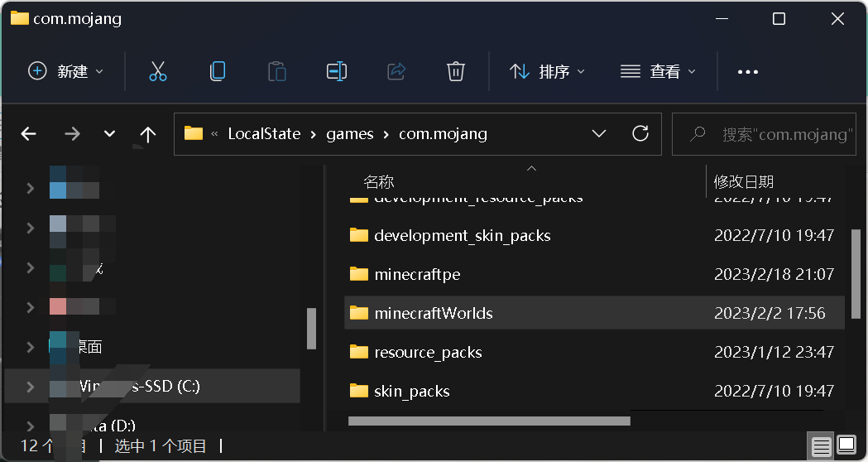868x462 pixels.
Task: Click the Copy icon in toolbar
Action: click(218, 71)
